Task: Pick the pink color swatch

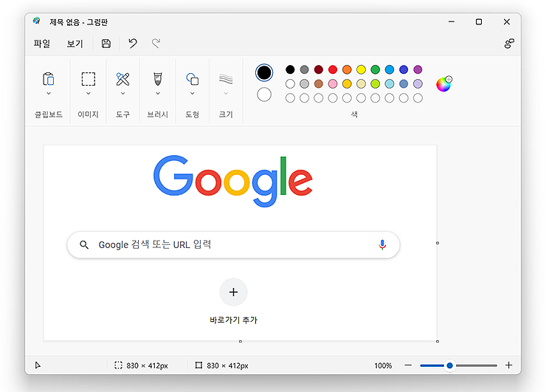Action: click(x=333, y=83)
